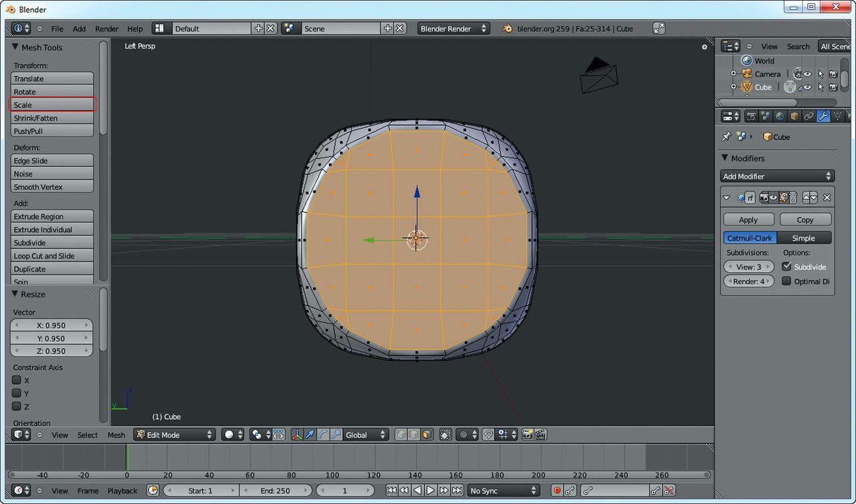Screen dimensions: 856x504
Task: Open the Global orientation dropdown
Action: pos(365,434)
